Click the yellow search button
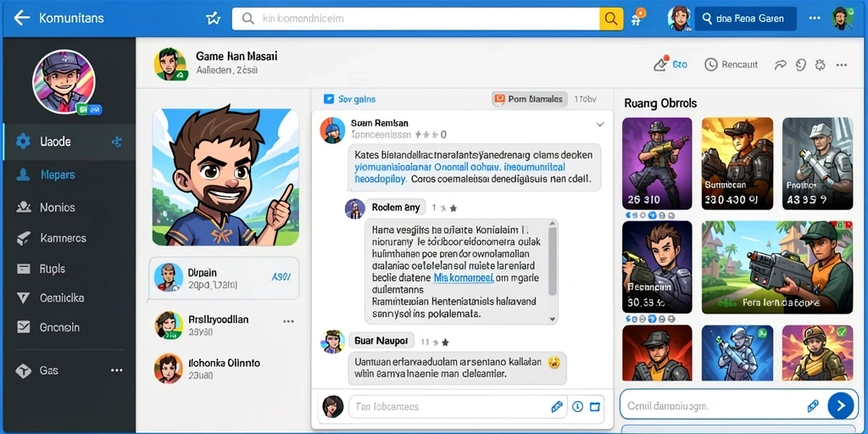The image size is (868, 434). coord(611,19)
